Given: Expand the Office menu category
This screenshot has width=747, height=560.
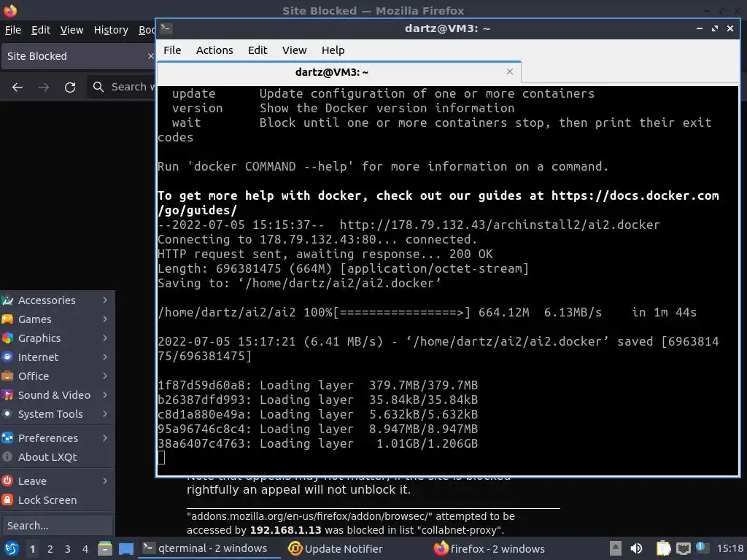Looking at the screenshot, I should coord(57,376).
